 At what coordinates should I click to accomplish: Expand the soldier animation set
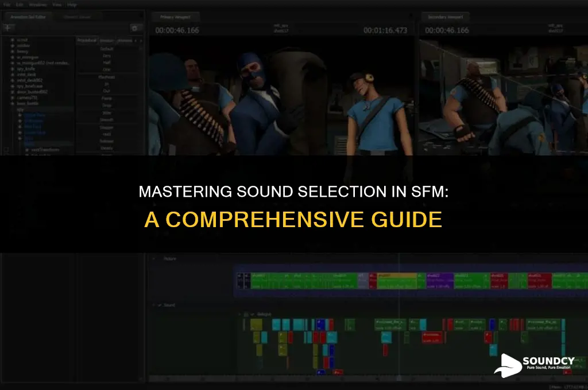(12, 46)
